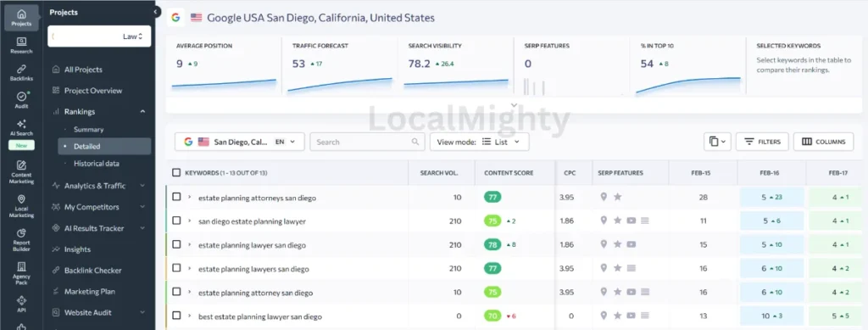Expand the My Competitors section
Image resolution: width=868 pixels, height=330 pixels.
coord(142,207)
